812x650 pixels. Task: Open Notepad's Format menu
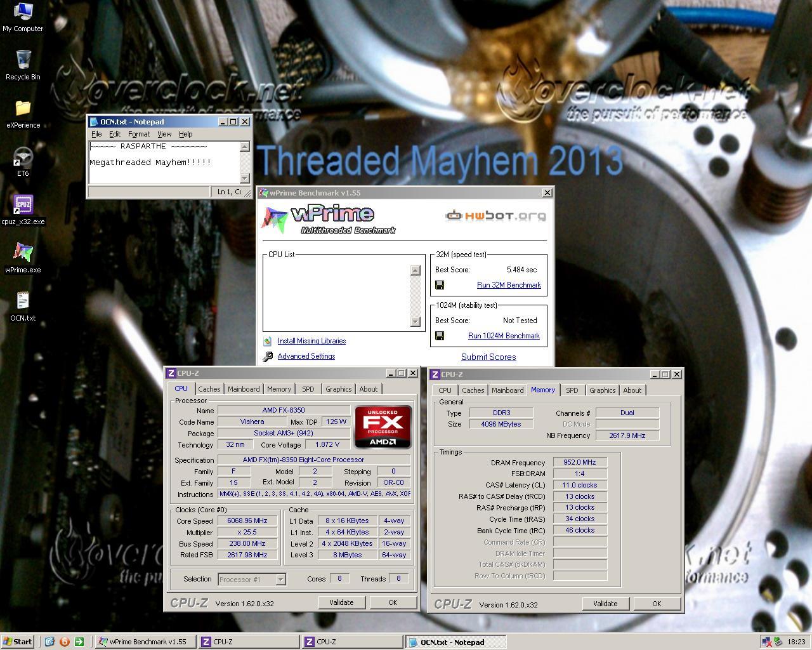pyautogui.click(x=139, y=134)
